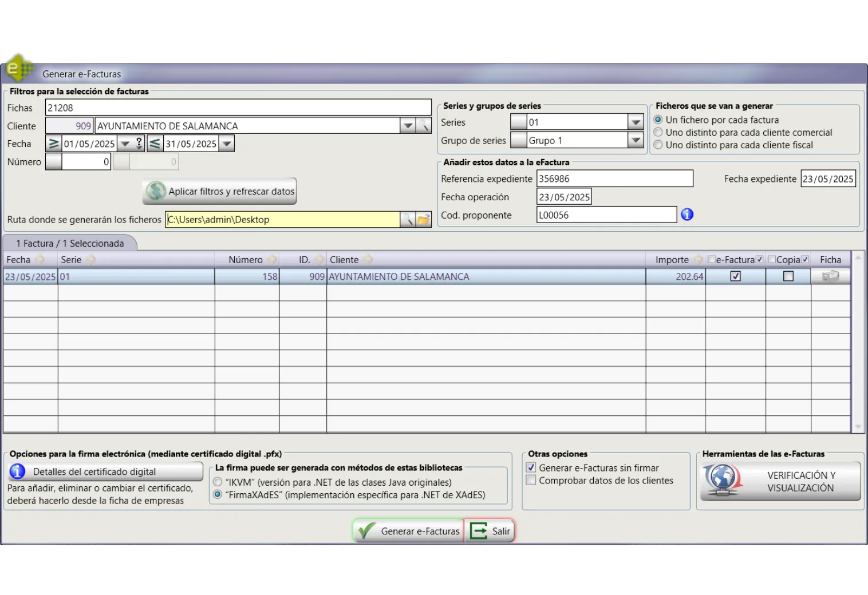
Task: Select the 1 Factura / 1 Seleccionada tab
Action: (70, 243)
